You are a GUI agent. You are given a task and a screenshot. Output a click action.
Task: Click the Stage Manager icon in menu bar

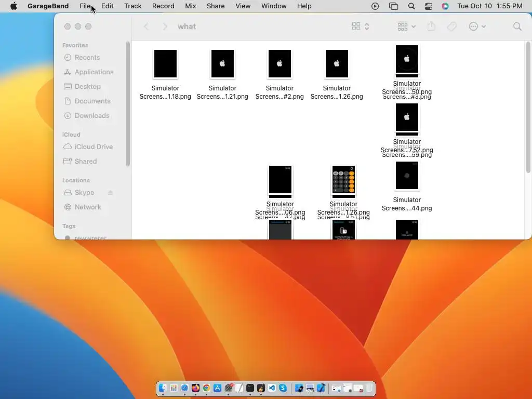(393, 6)
